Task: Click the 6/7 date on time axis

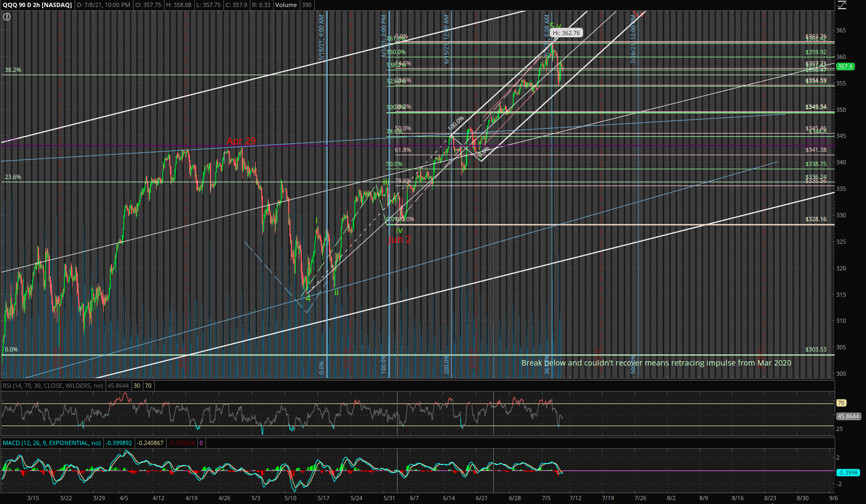Action: (414, 498)
